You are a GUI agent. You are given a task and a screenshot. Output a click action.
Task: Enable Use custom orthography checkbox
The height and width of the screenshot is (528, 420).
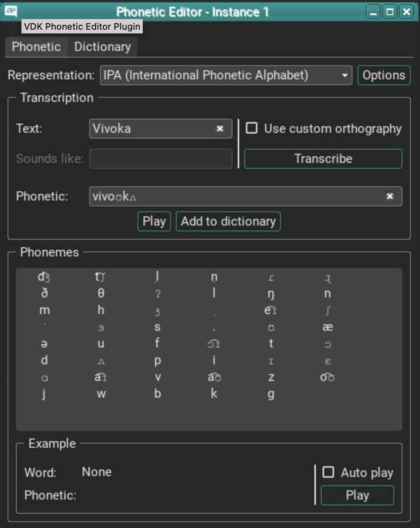[x=252, y=128]
